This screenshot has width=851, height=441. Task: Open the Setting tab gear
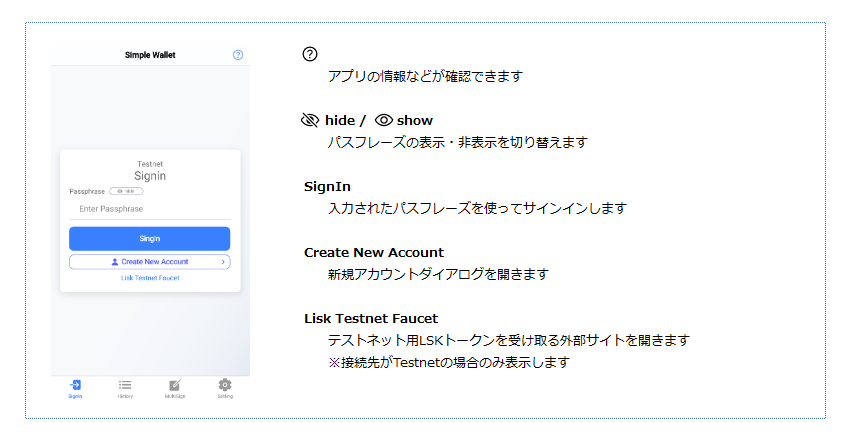pos(225,389)
